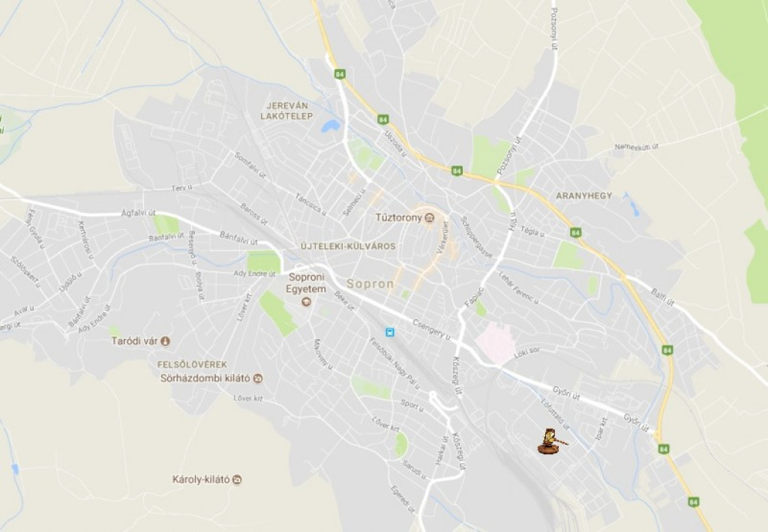768x532 pixels.
Task: Open the Sörházdombi kilátó viewpoint icon
Action: click(259, 378)
